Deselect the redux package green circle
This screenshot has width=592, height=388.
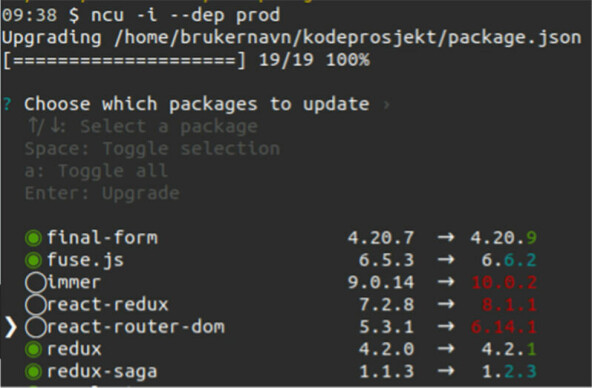point(33,349)
